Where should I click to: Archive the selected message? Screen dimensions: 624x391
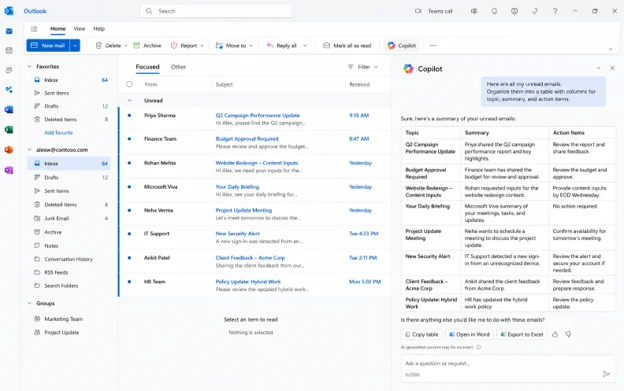[147, 46]
